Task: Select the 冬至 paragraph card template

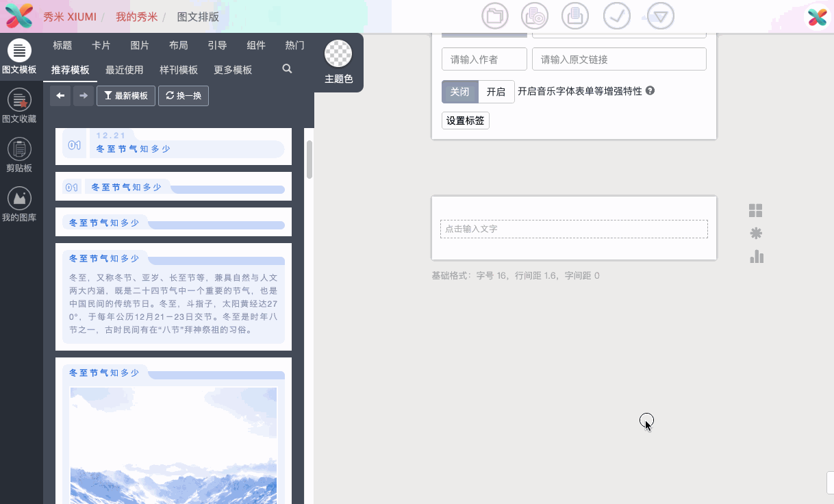Action: [x=174, y=297]
